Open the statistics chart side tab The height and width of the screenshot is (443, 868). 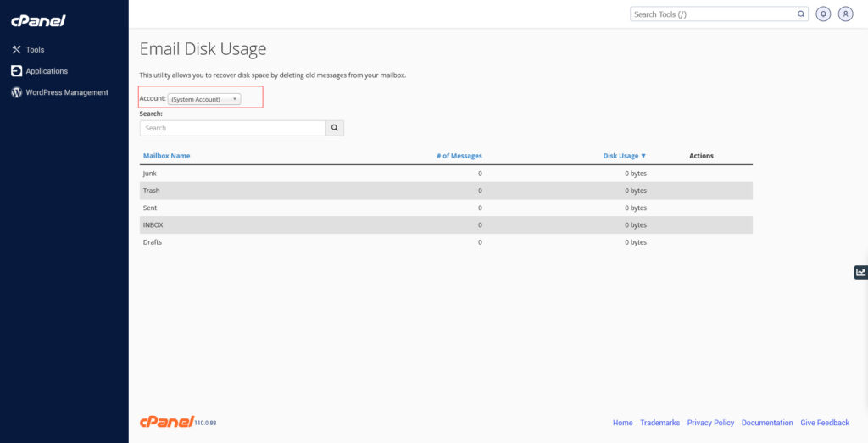click(x=860, y=272)
